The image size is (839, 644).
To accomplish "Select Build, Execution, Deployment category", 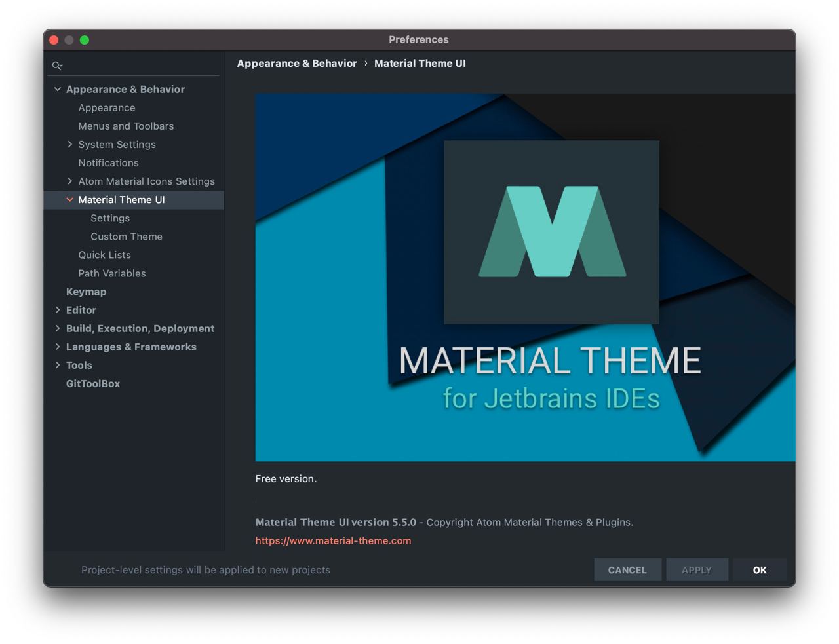I will [140, 328].
